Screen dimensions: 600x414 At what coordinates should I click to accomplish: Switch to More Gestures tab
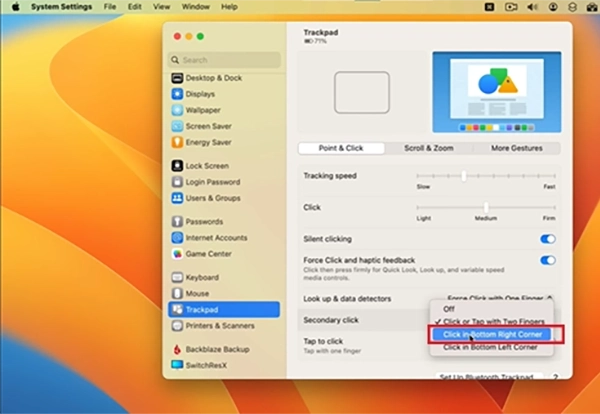(x=517, y=148)
